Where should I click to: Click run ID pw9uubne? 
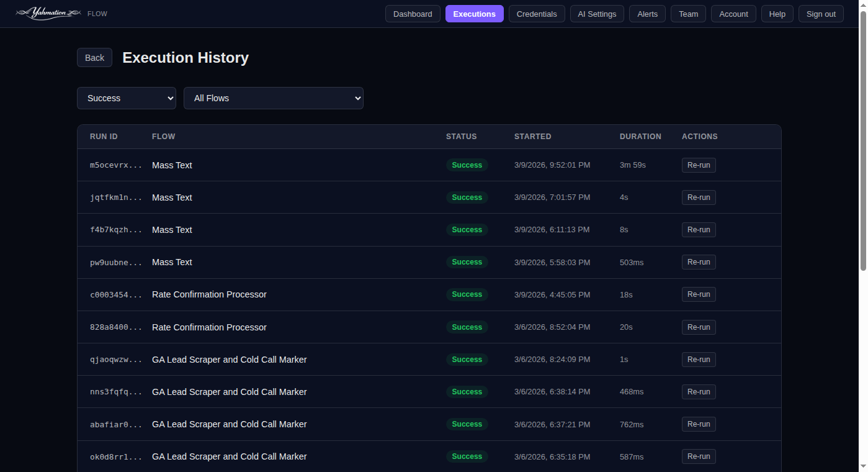[116, 262]
